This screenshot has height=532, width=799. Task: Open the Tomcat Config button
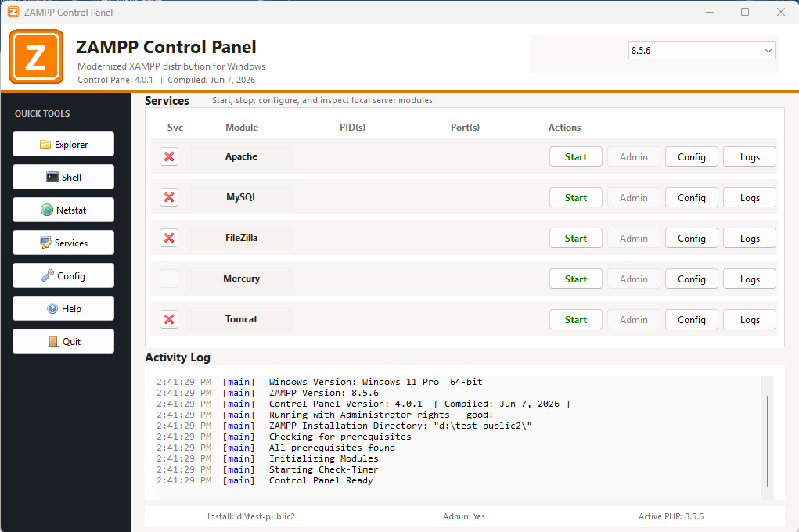coord(692,320)
